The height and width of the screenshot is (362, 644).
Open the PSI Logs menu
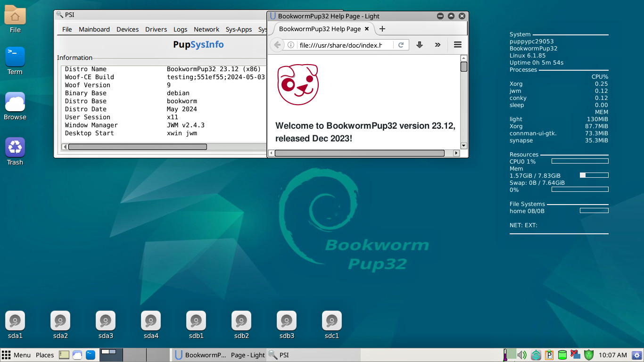(x=181, y=29)
